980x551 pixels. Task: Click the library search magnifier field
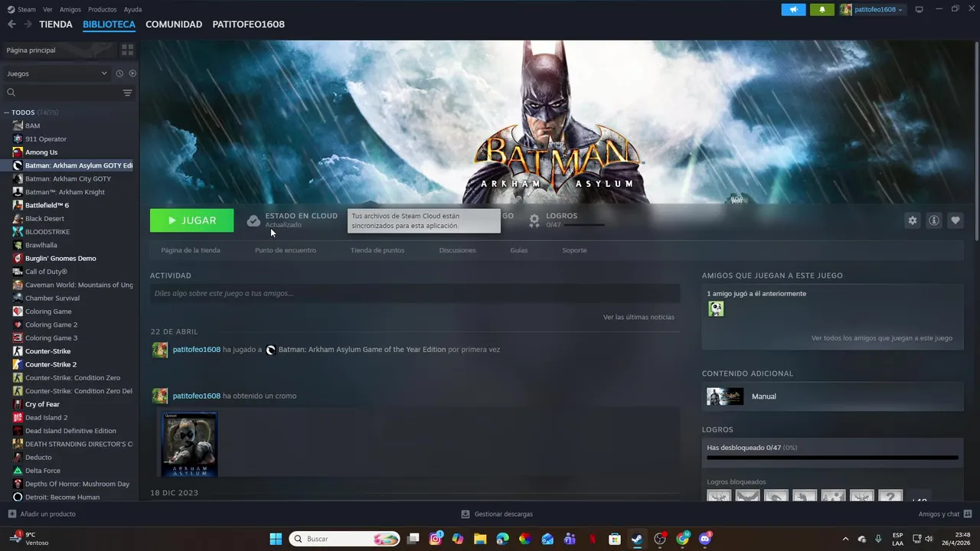[x=61, y=93]
